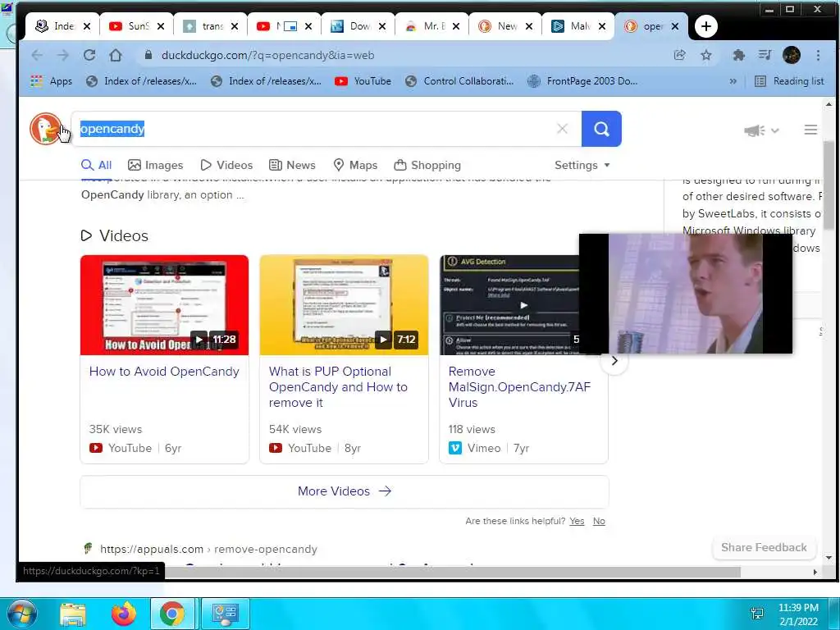The height and width of the screenshot is (630, 840).
Task: Switch to the Shopping tab
Action: pyautogui.click(x=427, y=165)
